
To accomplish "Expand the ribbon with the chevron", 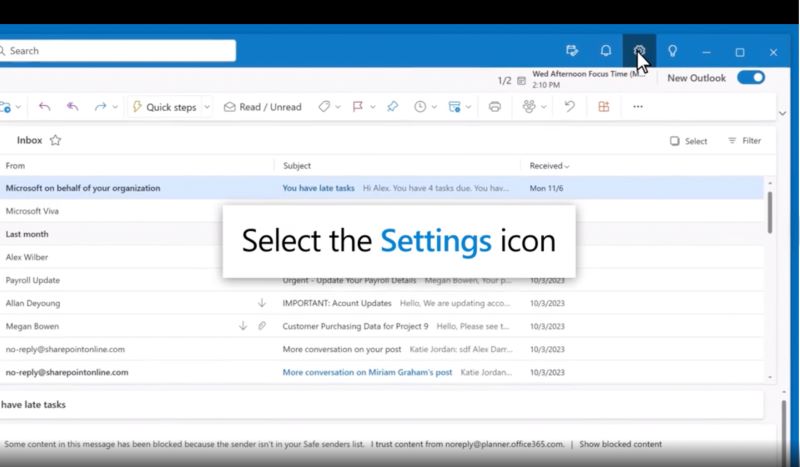I will (x=782, y=107).
